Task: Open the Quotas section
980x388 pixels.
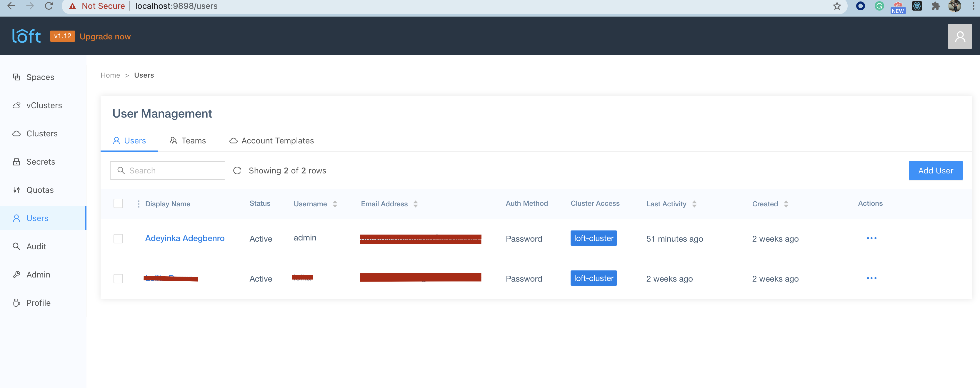Action: pyautogui.click(x=40, y=190)
